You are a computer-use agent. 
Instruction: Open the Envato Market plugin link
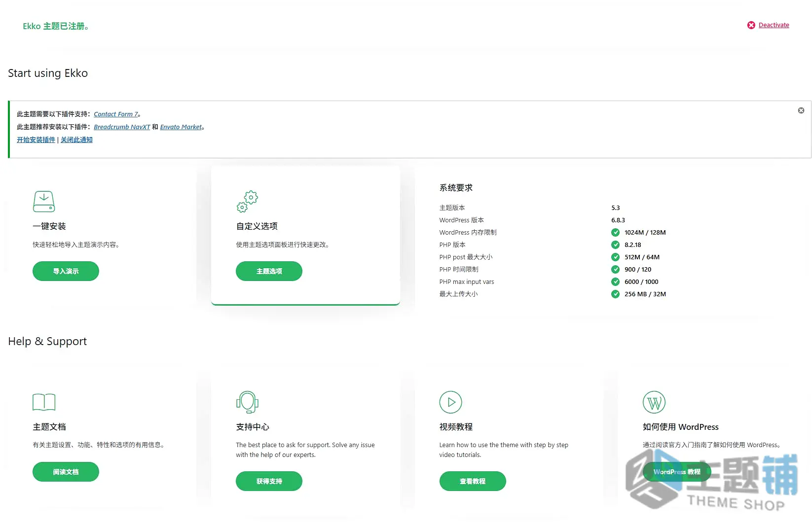pos(181,127)
